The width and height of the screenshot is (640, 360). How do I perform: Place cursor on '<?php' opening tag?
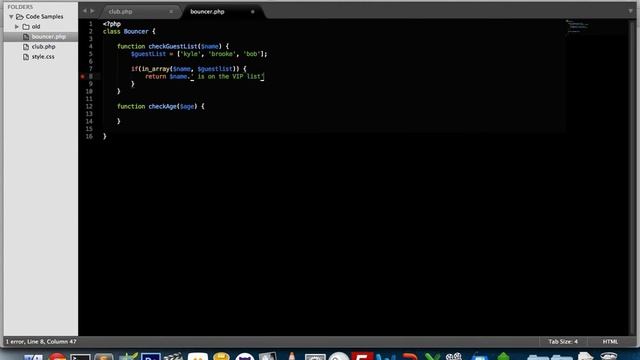coord(112,24)
